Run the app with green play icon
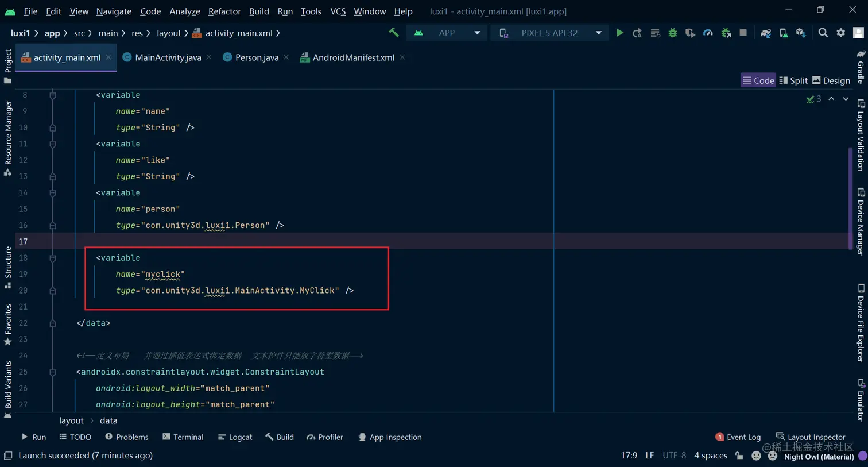 click(x=619, y=33)
